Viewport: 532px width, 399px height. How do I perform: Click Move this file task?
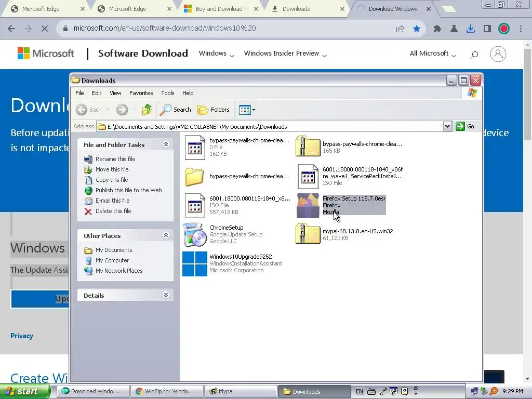[106, 169]
